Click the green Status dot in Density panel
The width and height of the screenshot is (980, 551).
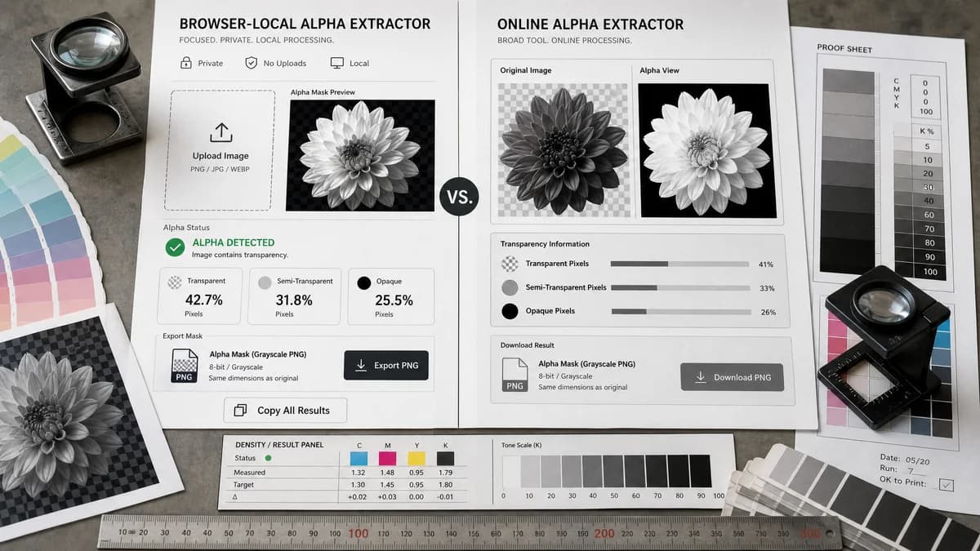(267, 459)
